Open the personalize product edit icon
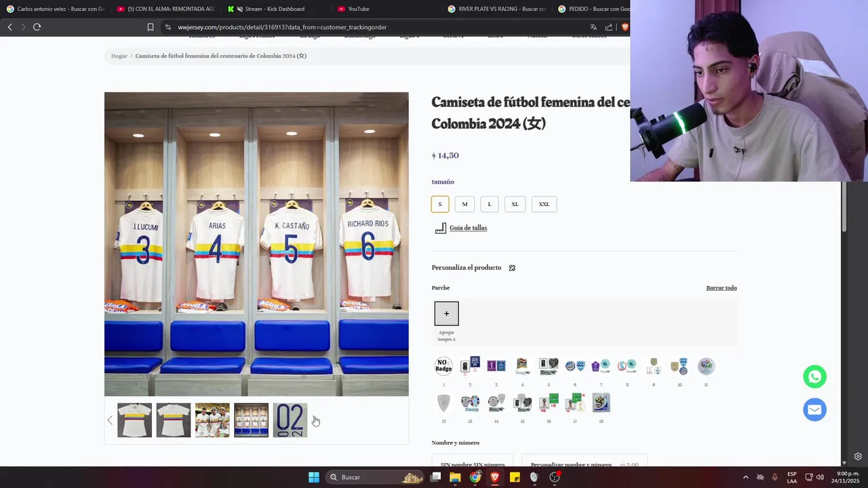868x488 pixels. [512, 268]
